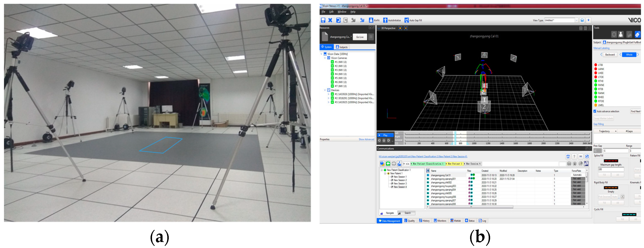The width and height of the screenshot is (644, 248).
Task: Open the session file path link
Action: (423, 157)
